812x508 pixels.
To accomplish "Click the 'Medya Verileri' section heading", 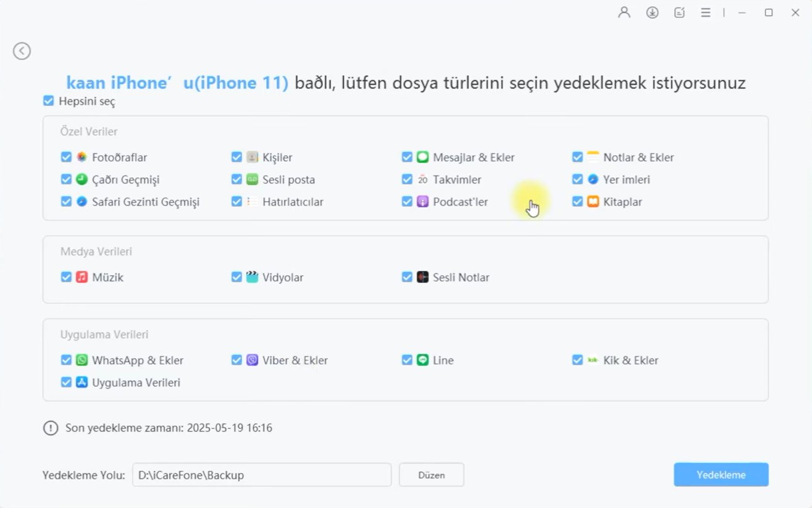I will 96,251.
